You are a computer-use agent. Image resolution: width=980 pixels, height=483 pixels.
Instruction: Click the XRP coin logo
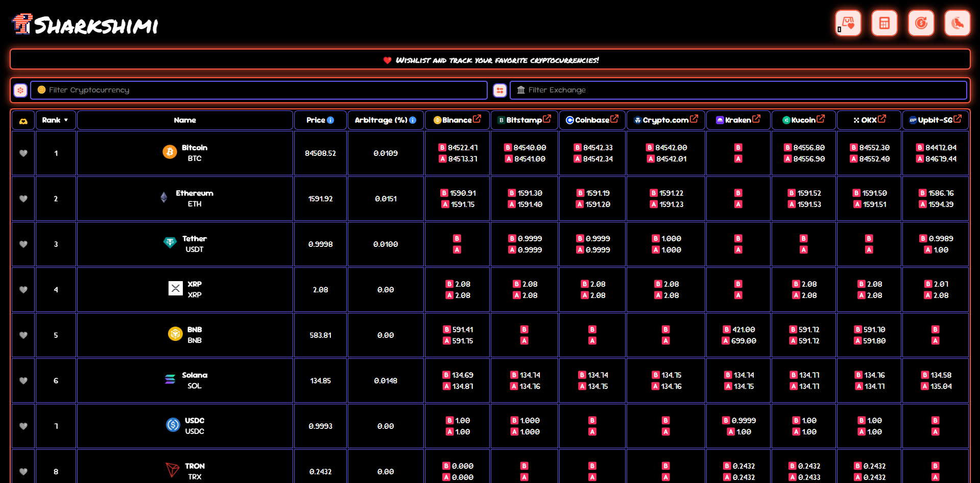[x=176, y=288]
